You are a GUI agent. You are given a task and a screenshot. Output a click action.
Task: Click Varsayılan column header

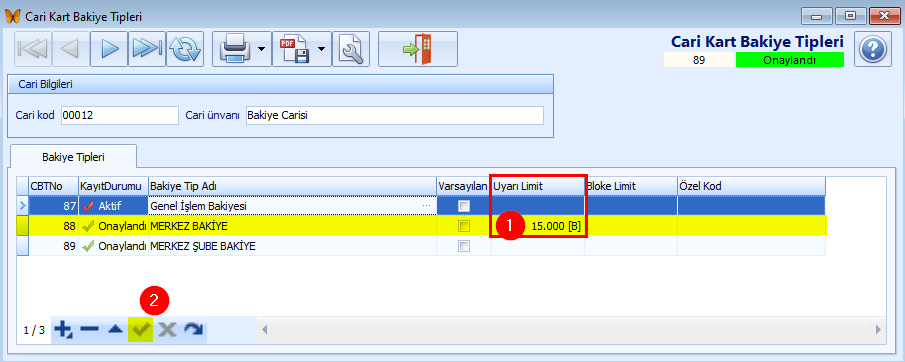point(463,186)
